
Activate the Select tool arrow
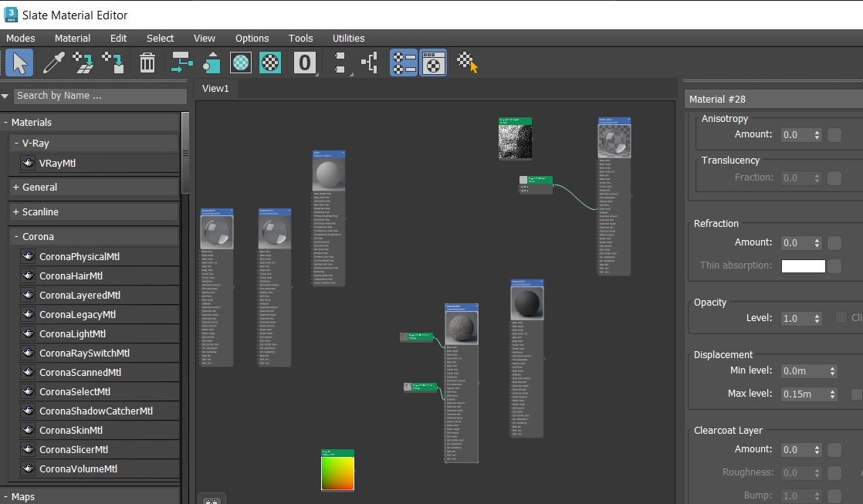pyautogui.click(x=20, y=63)
